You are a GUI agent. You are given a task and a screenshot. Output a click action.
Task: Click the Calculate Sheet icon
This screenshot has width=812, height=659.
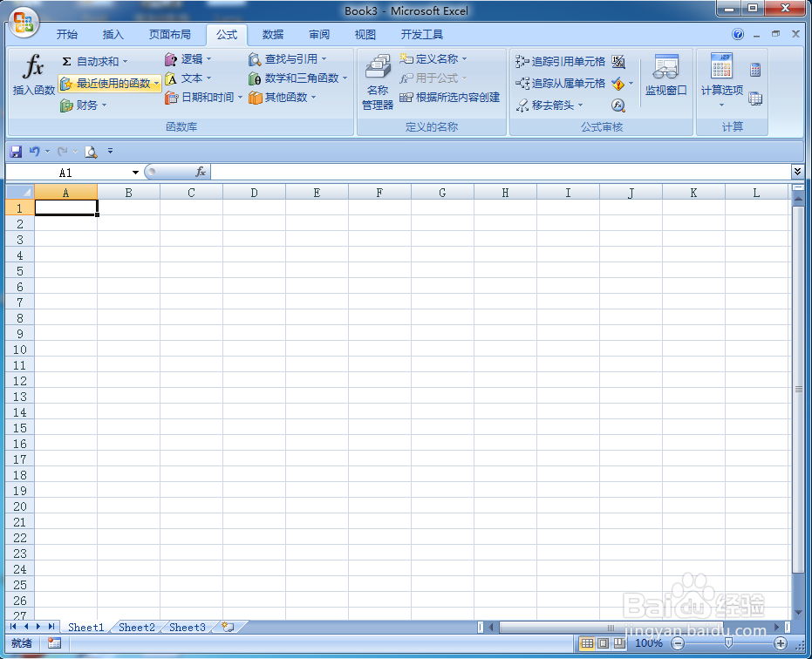755,99
